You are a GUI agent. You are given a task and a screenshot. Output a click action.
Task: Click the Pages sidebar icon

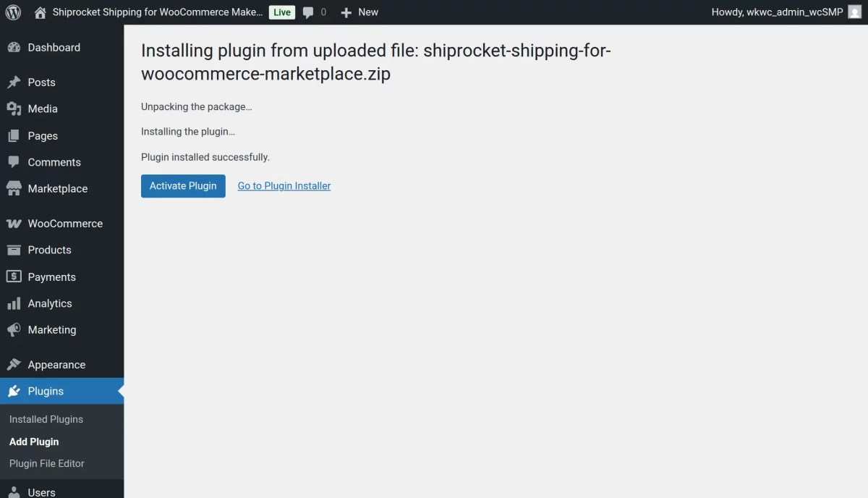point(14,136)
